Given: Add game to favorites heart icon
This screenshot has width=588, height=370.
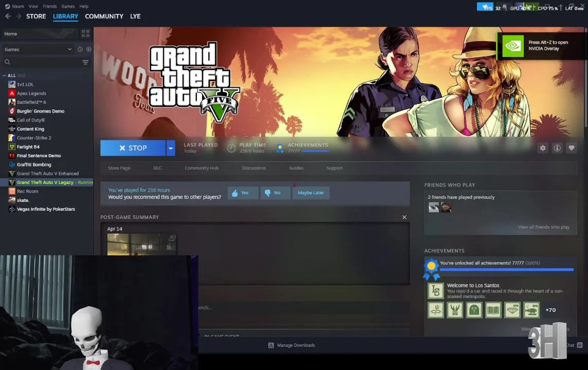Looking at the screenshot, I should [x=572, y=148].
